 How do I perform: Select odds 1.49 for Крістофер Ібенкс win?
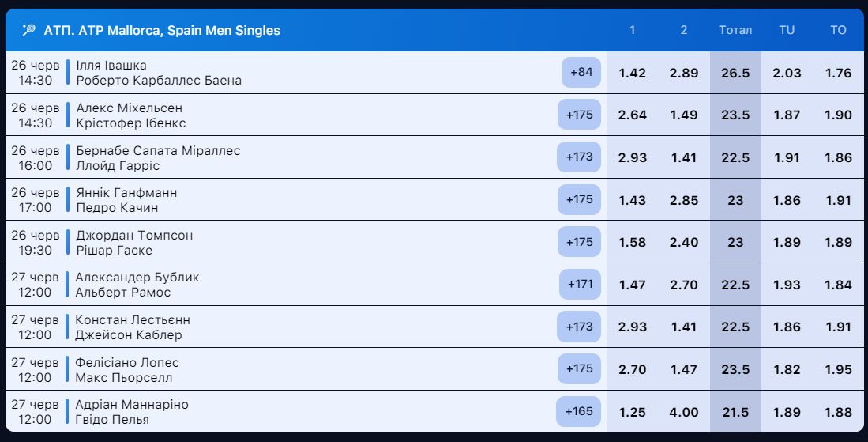[683, 115]
